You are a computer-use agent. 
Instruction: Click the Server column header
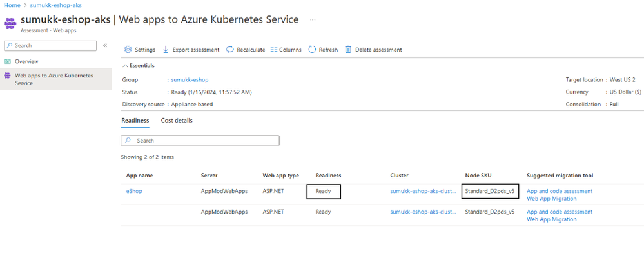(x=209, y=176)
